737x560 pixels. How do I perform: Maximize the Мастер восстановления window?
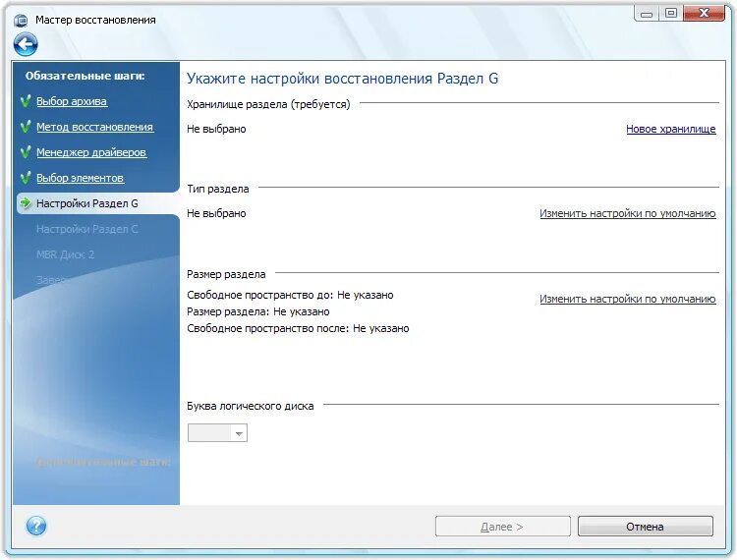[671, 13]
